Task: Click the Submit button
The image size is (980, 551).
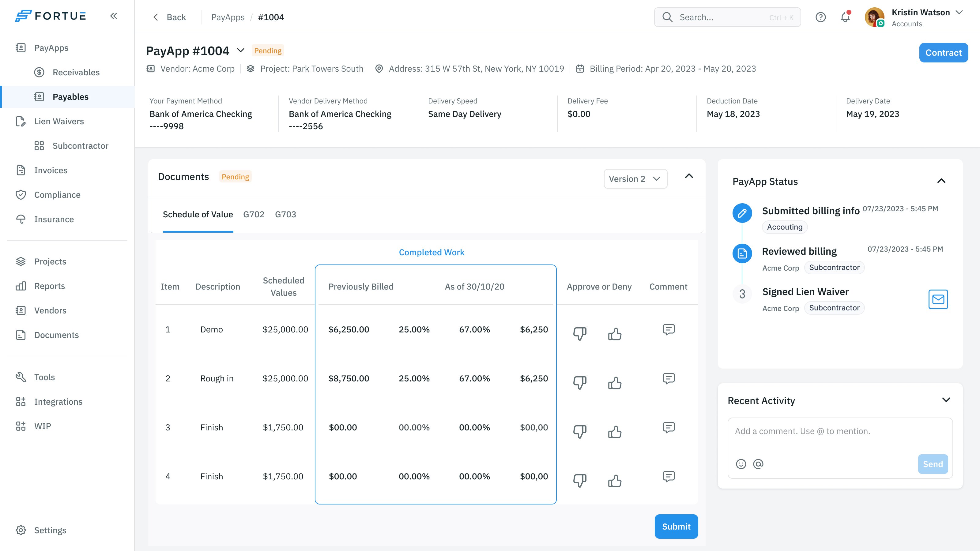Action: click(x=676, y=526)
